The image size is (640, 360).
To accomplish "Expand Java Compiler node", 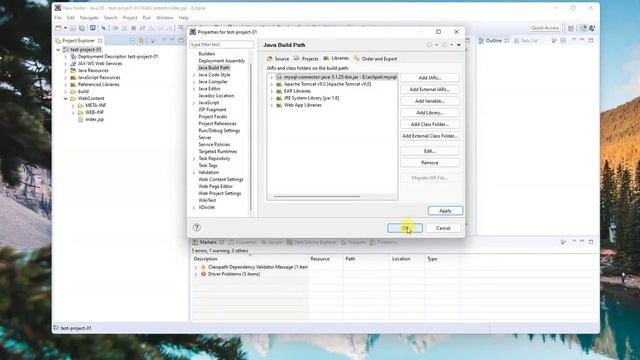I will (x=194, y=82).
